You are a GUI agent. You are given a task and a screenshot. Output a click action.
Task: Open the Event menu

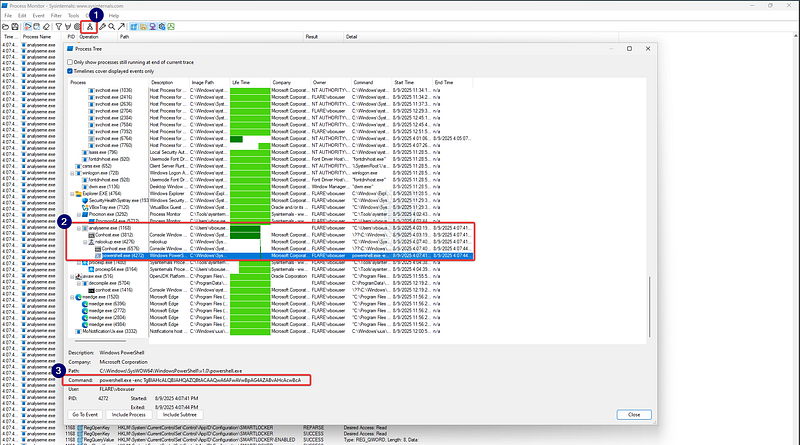pos(38,16)
